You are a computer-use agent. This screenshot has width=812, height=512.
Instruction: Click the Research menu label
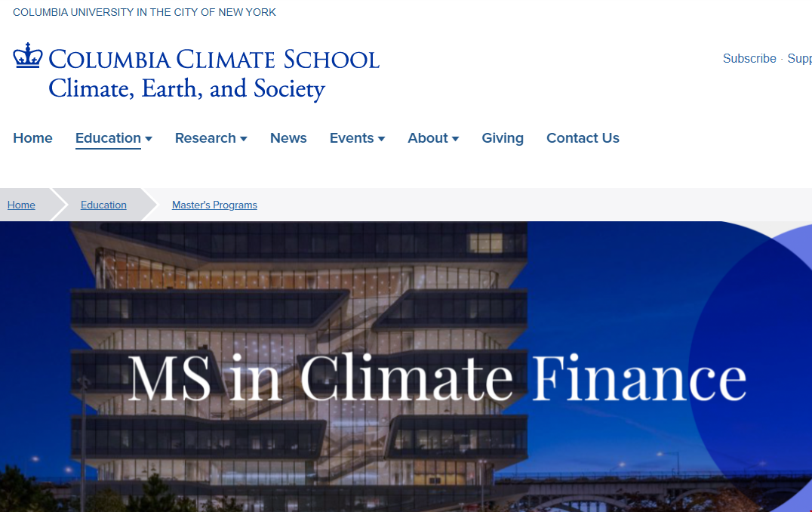[x=205, y=138]
